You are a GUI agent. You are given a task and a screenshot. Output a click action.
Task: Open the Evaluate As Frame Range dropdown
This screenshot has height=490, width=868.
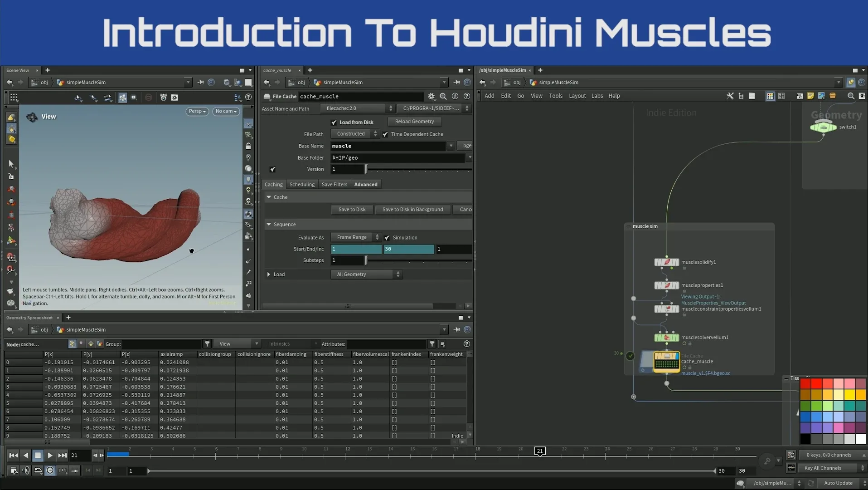pyautogui.click(x=355, y=237)
